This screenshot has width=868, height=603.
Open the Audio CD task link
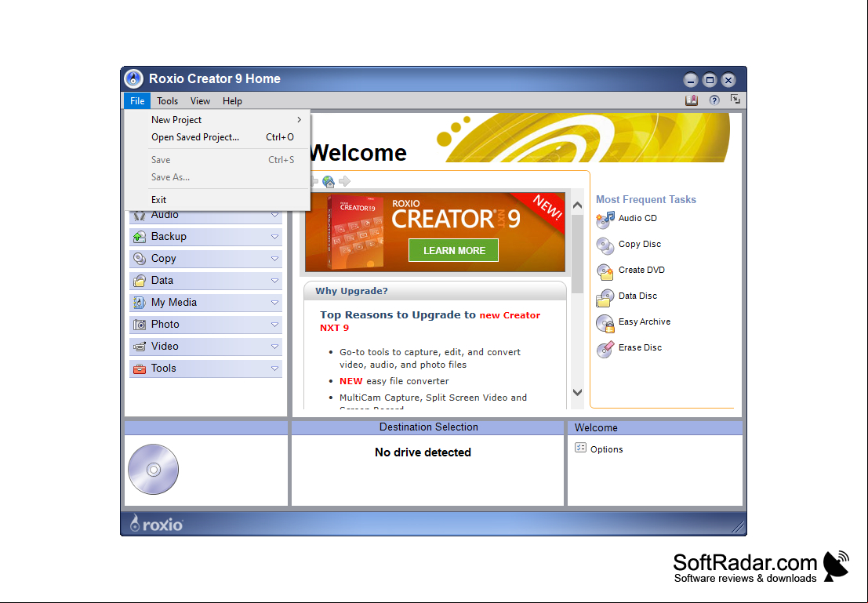pos(637,218)
